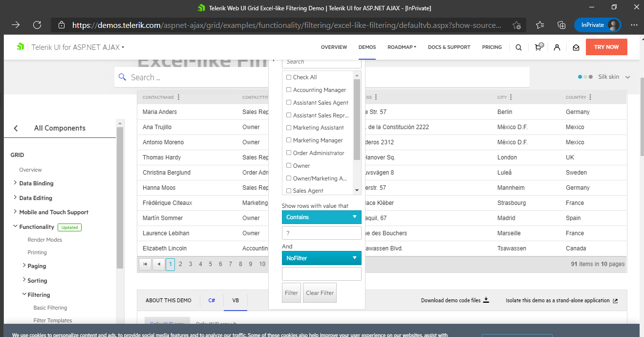Viewport: 644px width, 337px height.
Task: Open the Contains condition dropdown
Action: (x=322, y=217)
